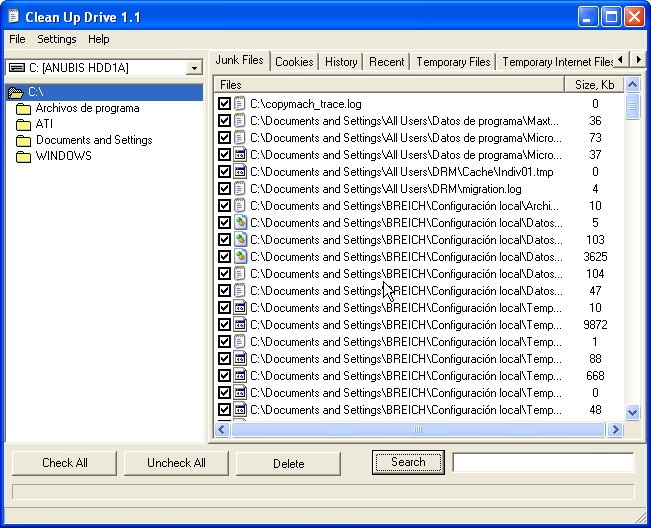The height and width of the screenshot is (528, 651).
Task: Click the Uncheck All button
Action: tap(176, 463)
